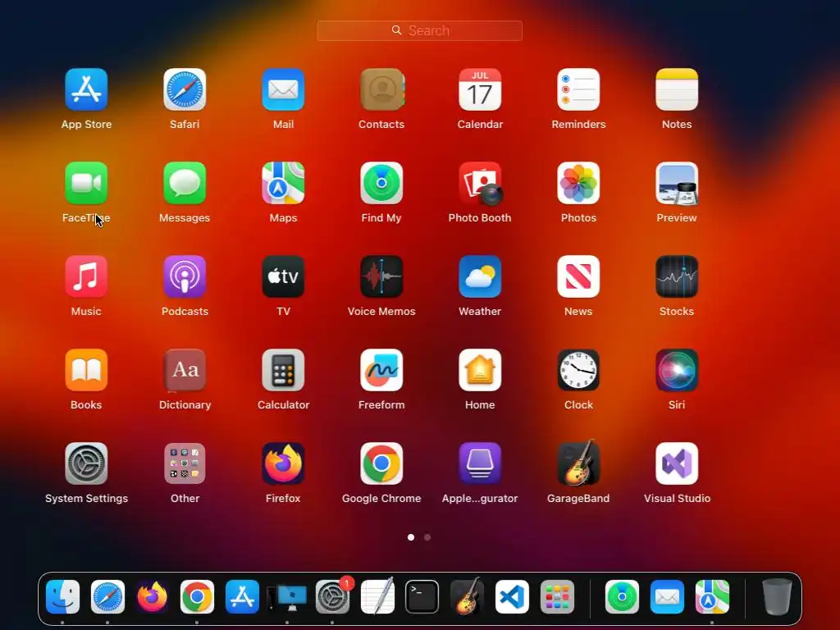This screenshot has height=630, width=840.
Task: Open GarageBand from the Launchpad grid
Action: point(578,463)
